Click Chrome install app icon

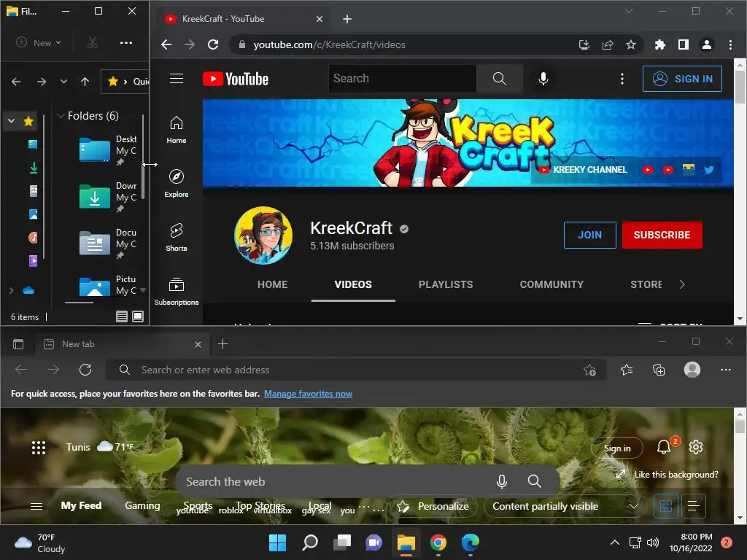584,44
